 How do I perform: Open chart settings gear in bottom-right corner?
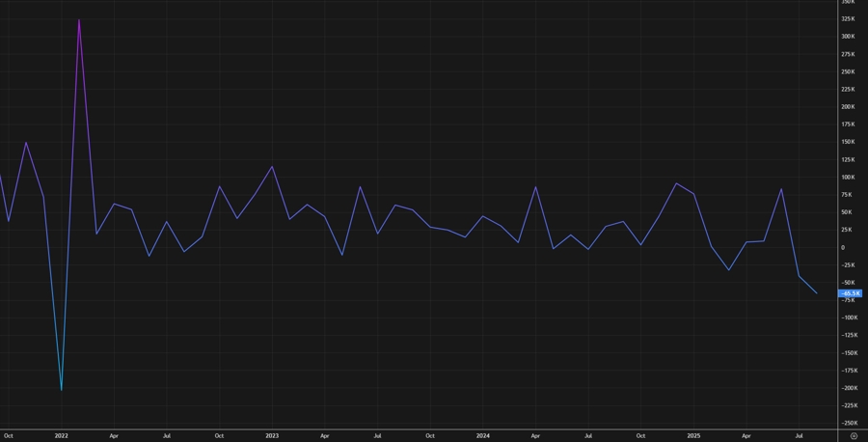(x=854, y=435)
